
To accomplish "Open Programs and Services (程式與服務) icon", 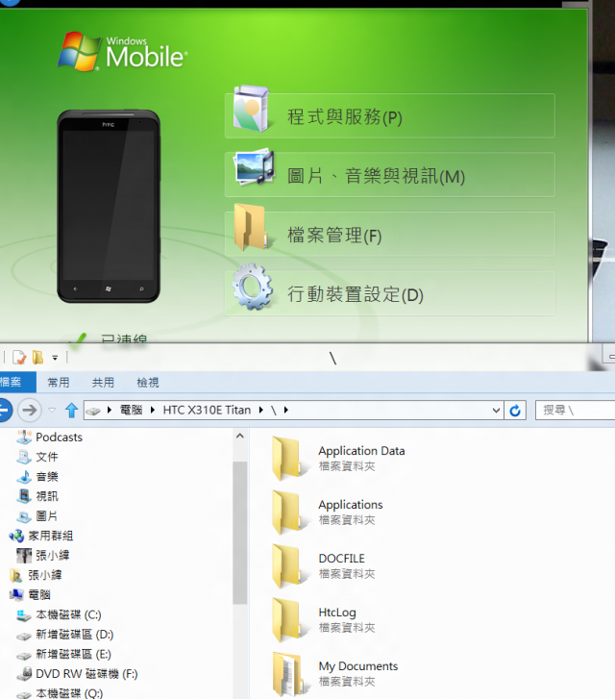I will tap(251, 109).
